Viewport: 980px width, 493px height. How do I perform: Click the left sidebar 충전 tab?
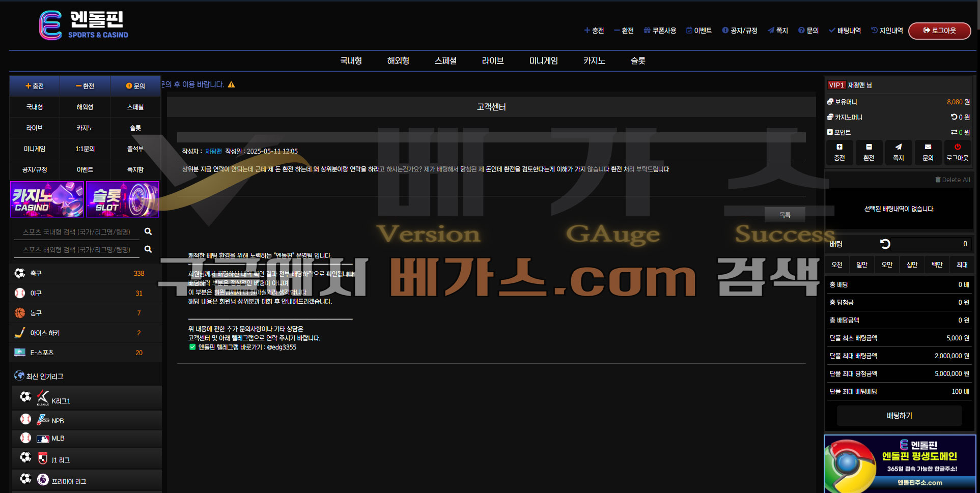(35, 86)
